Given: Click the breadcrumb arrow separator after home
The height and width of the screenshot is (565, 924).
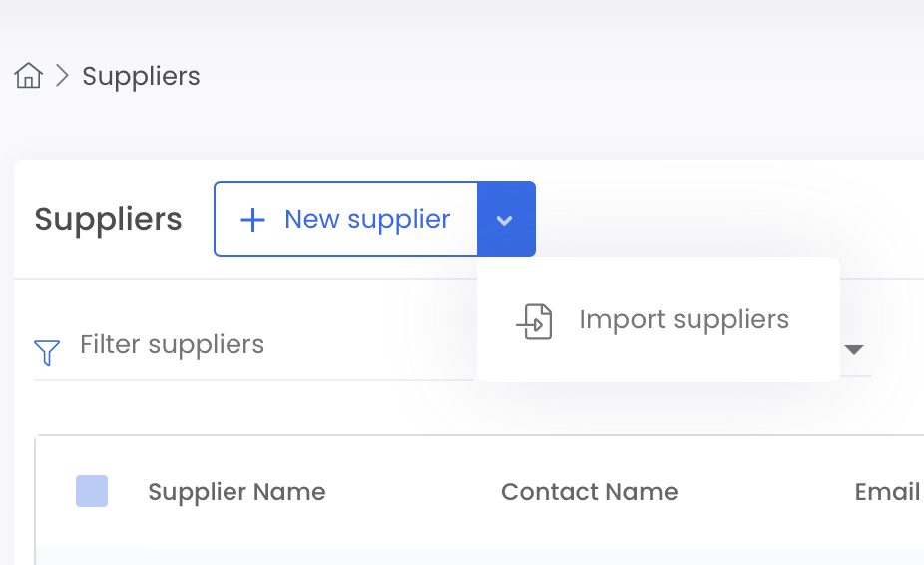Looking at the screenshot, I should (x=63, y=76).
